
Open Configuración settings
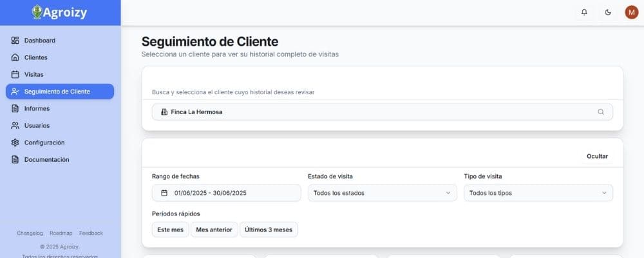pos(44,143)
